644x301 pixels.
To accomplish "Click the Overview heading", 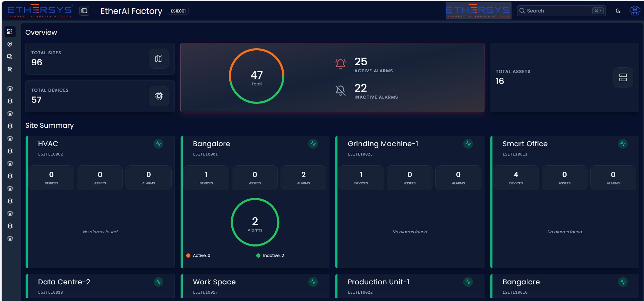I will [x=41, y=32].
